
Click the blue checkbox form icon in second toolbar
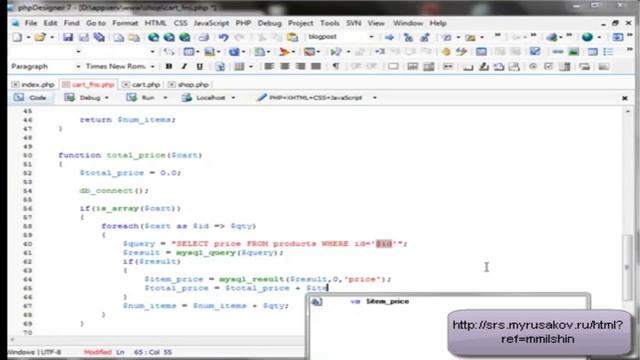535,51
